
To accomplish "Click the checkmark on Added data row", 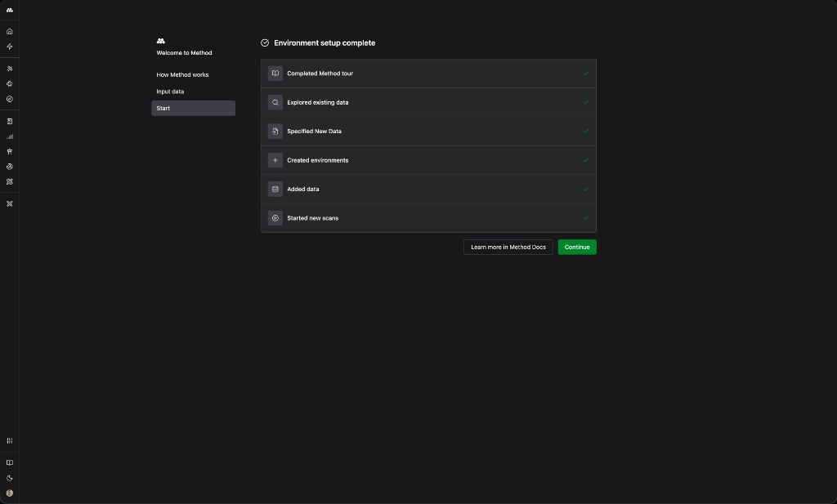I will click(x=585, y=189).
